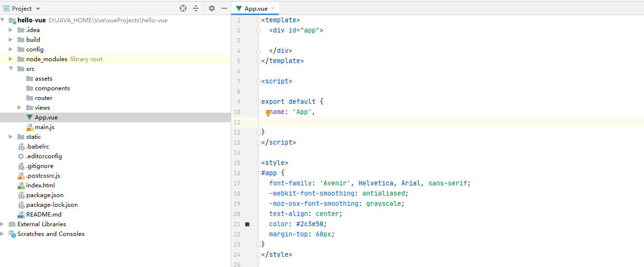Expand the node_modules folder

pos(11,59)
